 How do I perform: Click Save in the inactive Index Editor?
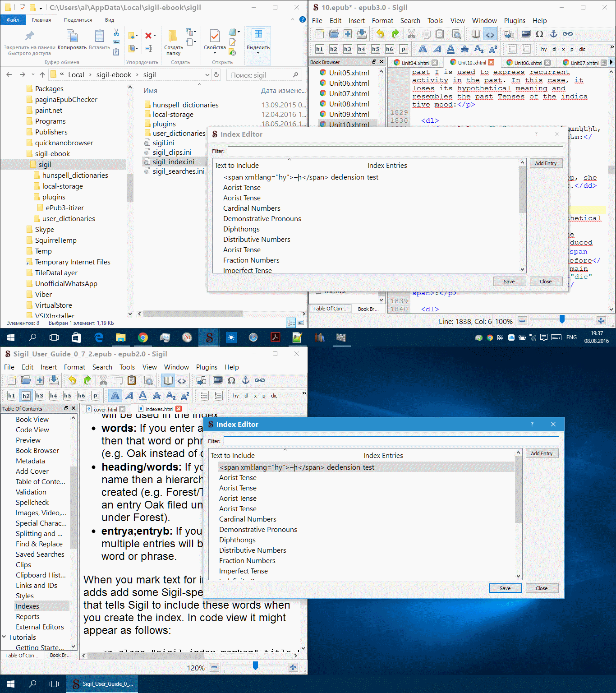(509, 282)
